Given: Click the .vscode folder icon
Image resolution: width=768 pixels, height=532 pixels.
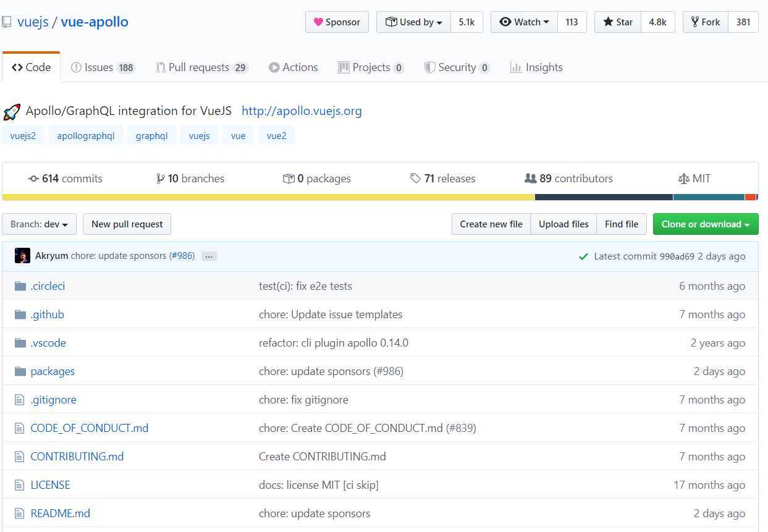Looking at the screenshot, I should (20, 343).
